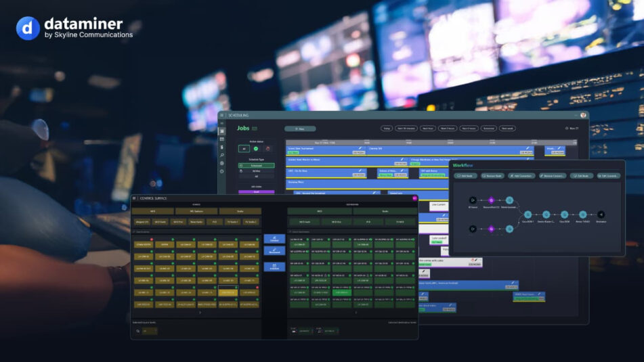Select the purple diamond node in upper workflow
644x362 pixels.
492,200
